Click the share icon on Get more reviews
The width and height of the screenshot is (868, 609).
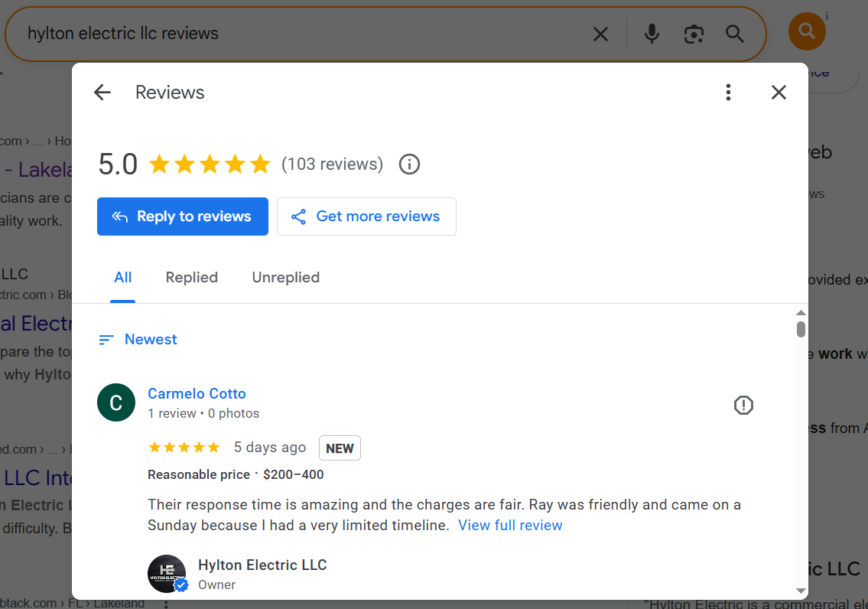(x=298, y=217)
